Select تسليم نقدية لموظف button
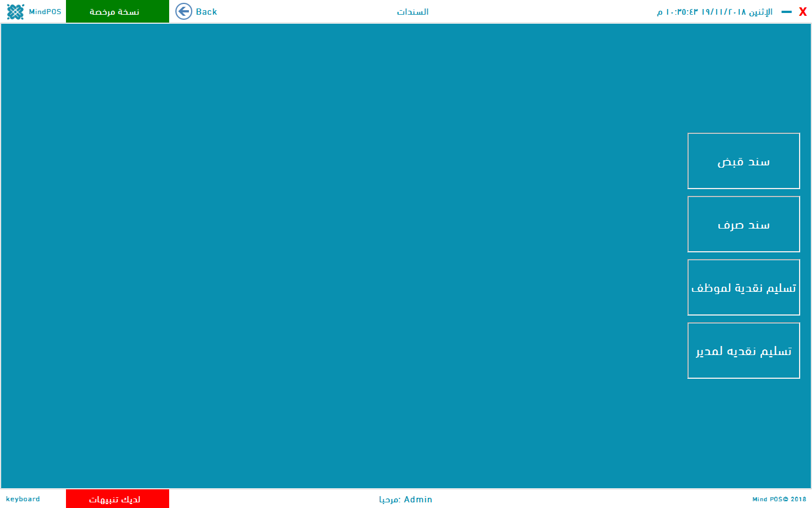Viewport: 812px width, 508px height. pos(743,288)
